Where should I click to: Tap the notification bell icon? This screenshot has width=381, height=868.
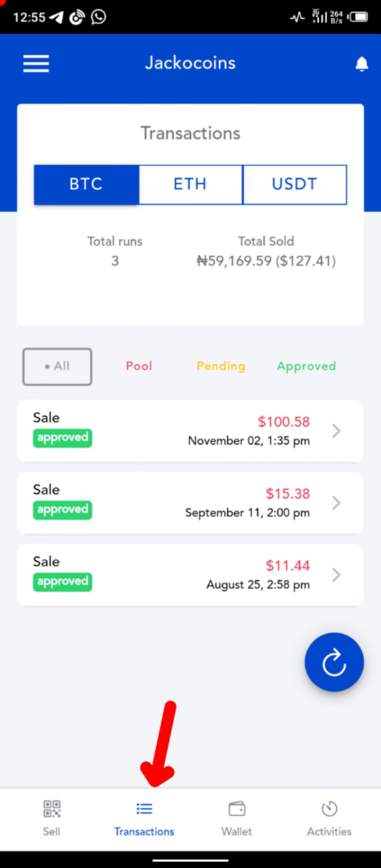point(361,64)
